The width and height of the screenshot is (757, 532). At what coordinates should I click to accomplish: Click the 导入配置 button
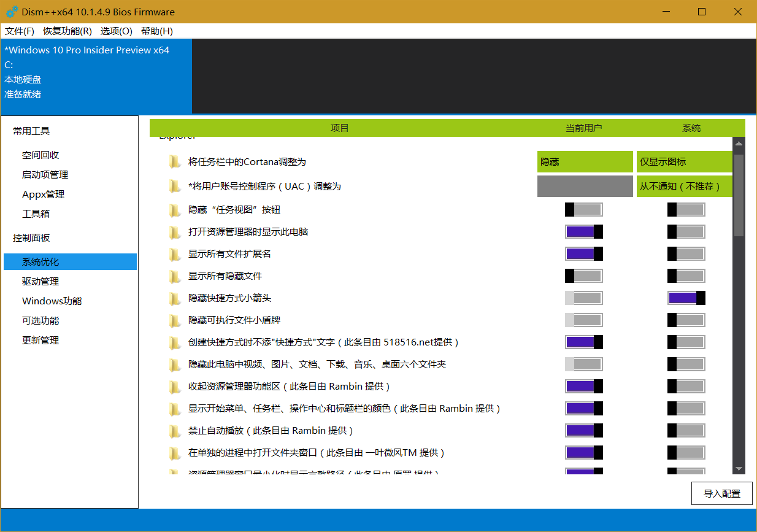point(722,493)
